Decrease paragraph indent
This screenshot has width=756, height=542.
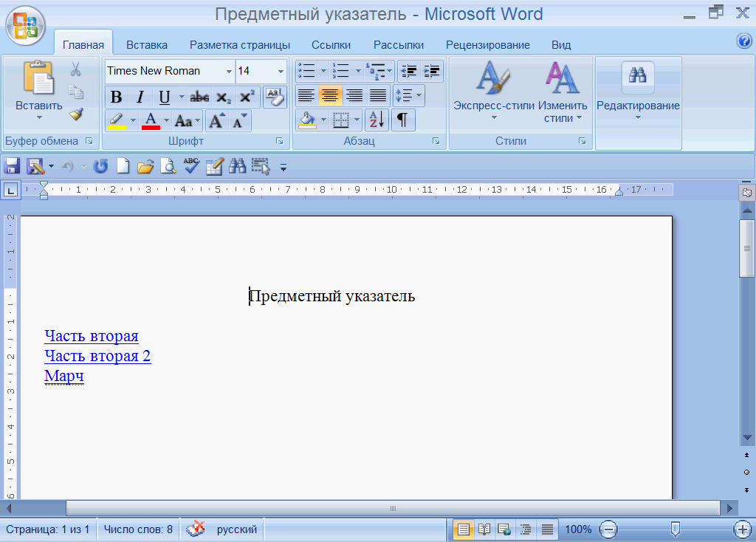click(409, 72)
